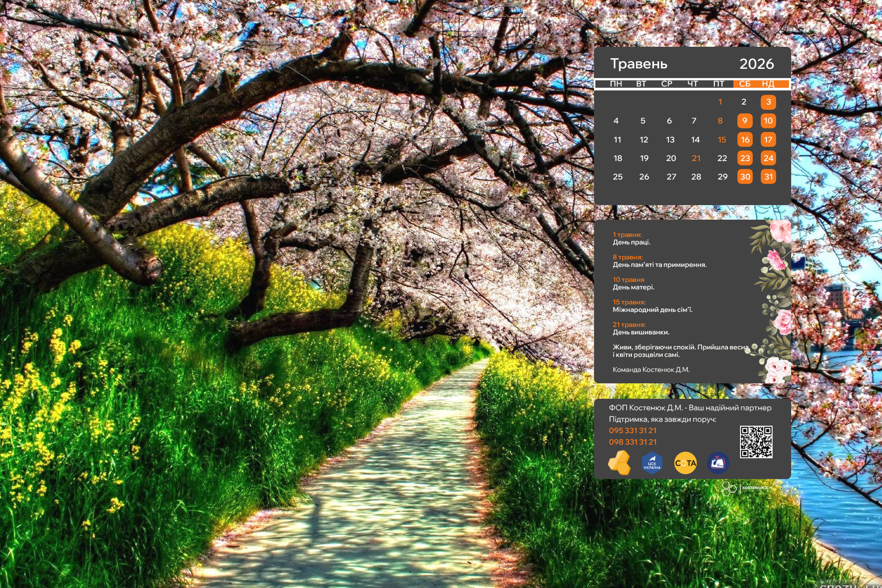Viewport: 882px width, 588px height.
Task: Click the blue ЦСК Україна hexagon icon
Action: (x=652, y=463)
